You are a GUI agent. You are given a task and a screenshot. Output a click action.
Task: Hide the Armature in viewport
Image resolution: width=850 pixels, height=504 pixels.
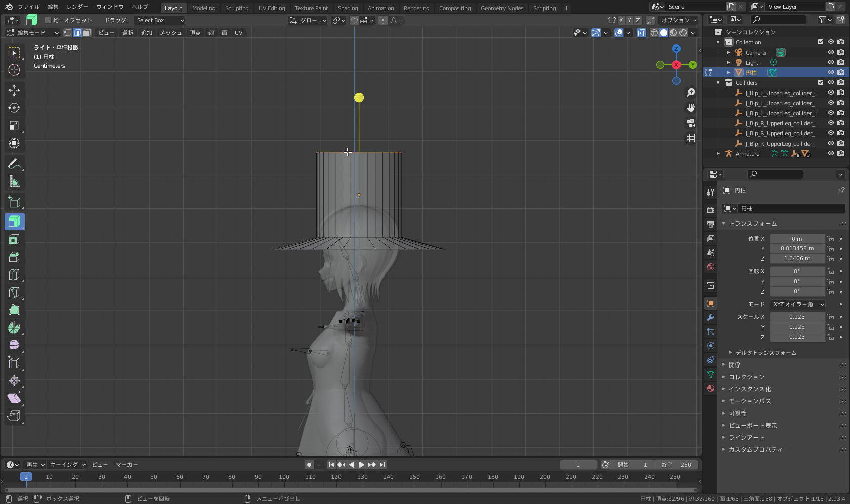(x=830, y=154)
